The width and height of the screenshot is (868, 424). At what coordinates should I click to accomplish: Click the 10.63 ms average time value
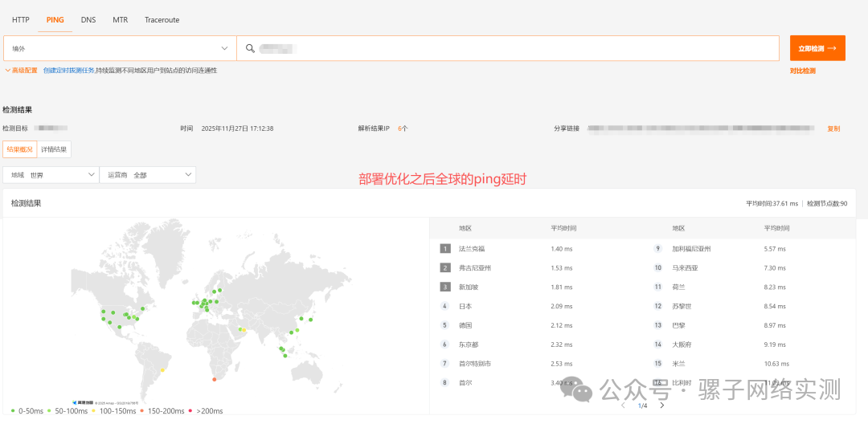coord(776,363)
